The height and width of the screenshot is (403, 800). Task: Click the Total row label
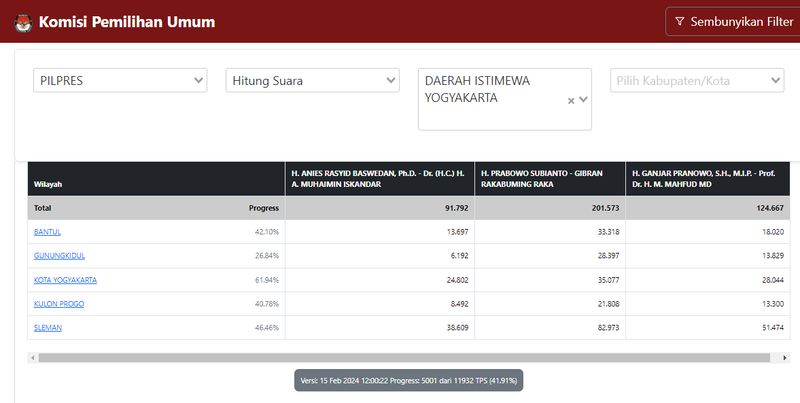pyautogui.click(x=42, y=208)
